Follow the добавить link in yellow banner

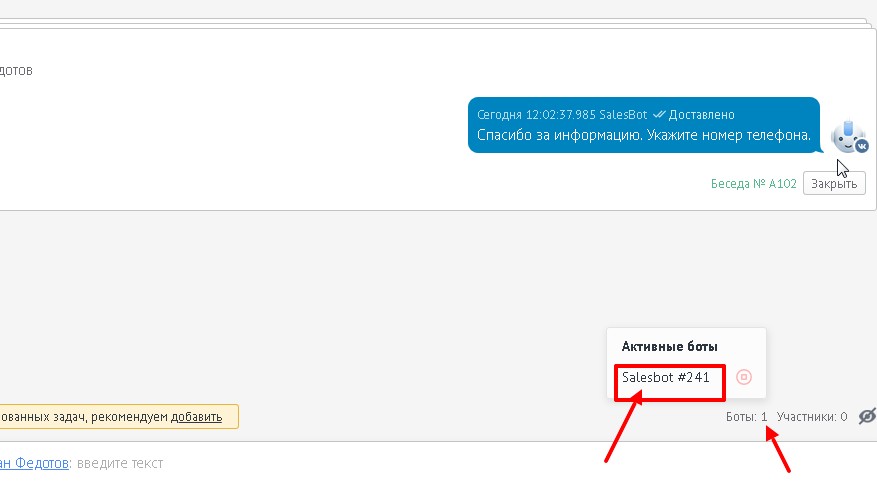(x=196, y=417)
